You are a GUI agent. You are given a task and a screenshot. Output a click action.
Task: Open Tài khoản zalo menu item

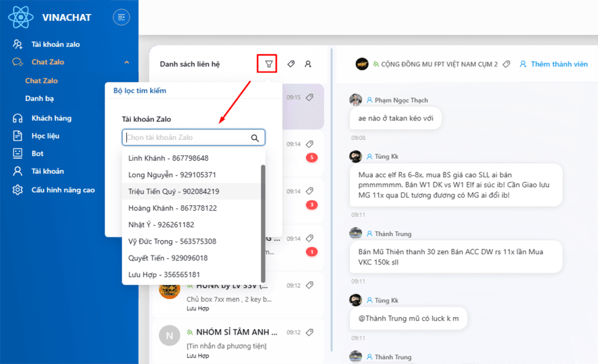coord(55,44)
